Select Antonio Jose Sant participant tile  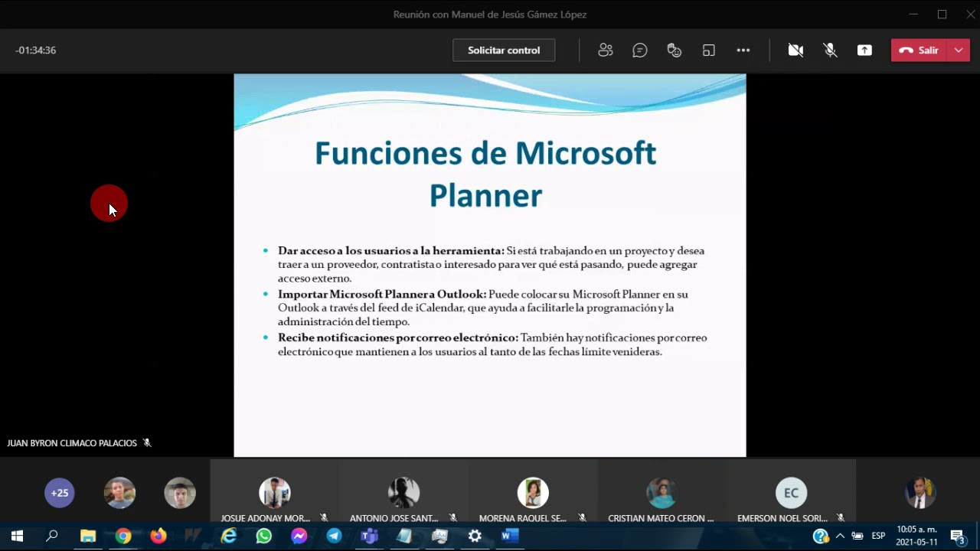coord(403,493)
